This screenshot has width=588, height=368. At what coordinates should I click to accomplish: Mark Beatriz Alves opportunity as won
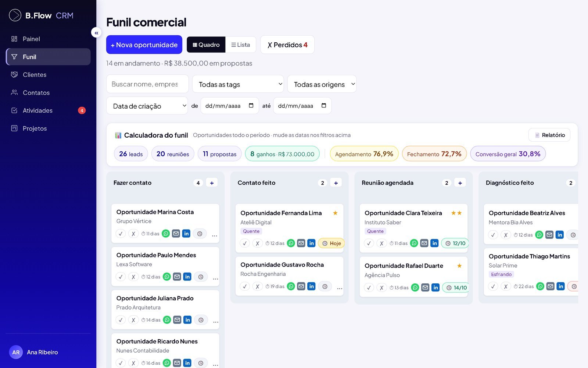pyautogui.click(x=493, y=235)
